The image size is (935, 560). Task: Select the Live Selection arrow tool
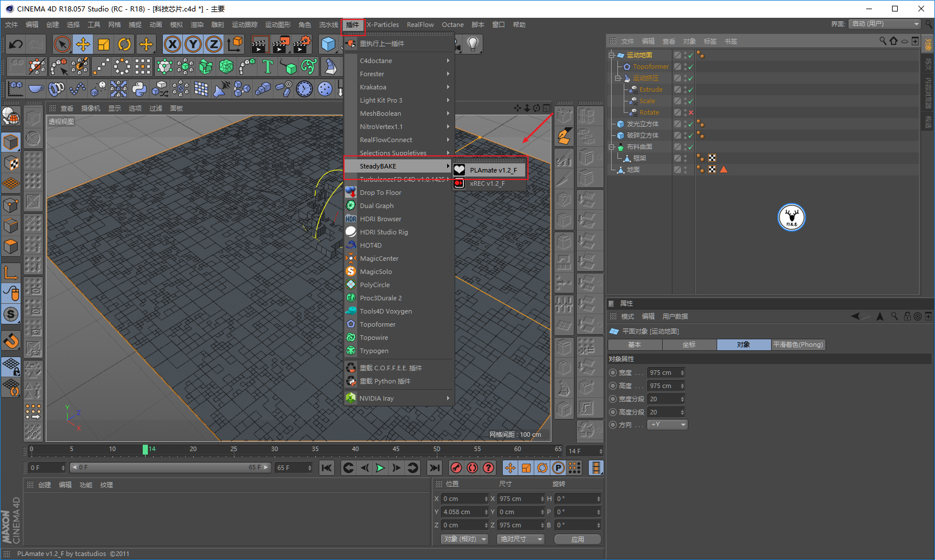[62, 44]
